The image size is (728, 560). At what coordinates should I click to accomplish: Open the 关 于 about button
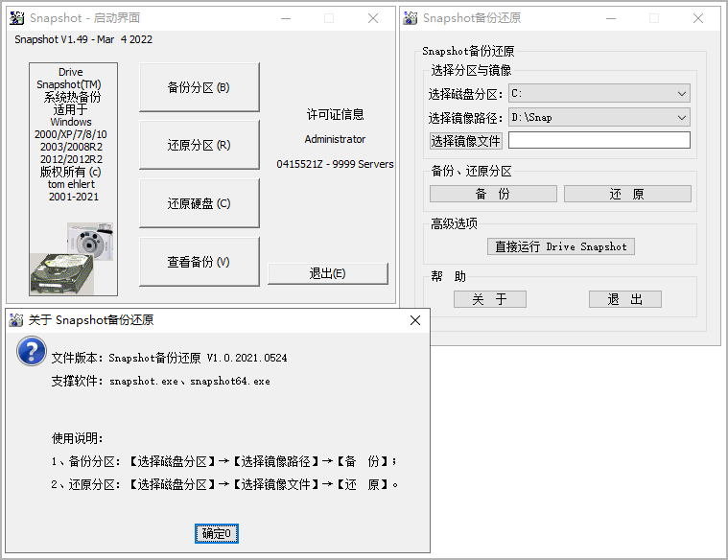pyautogui.click(x=489, y=299)
